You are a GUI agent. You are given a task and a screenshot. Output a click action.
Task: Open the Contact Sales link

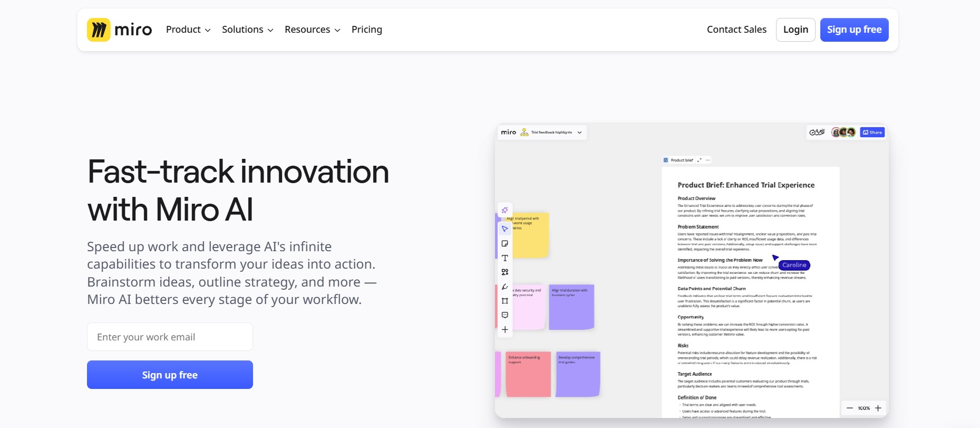736,30
